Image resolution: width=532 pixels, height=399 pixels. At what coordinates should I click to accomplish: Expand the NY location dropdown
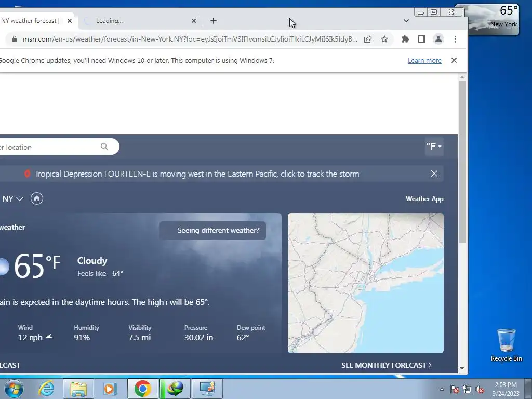coord(12,199)
